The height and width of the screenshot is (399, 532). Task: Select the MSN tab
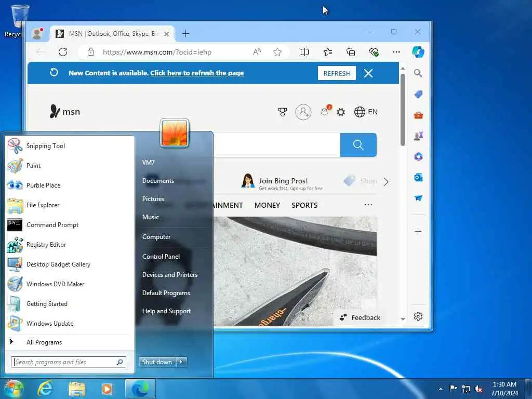click(x=112, y=34)
